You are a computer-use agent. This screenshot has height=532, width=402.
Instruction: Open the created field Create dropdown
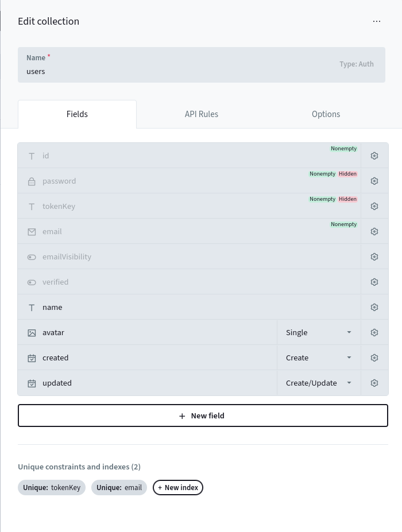pyautogui.click(x=319, y=358)
